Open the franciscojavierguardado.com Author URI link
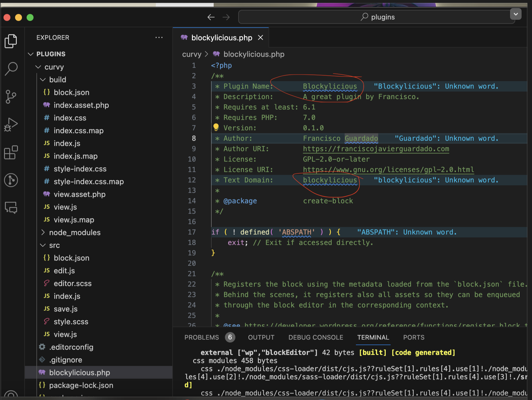 [x=376, y=149]
